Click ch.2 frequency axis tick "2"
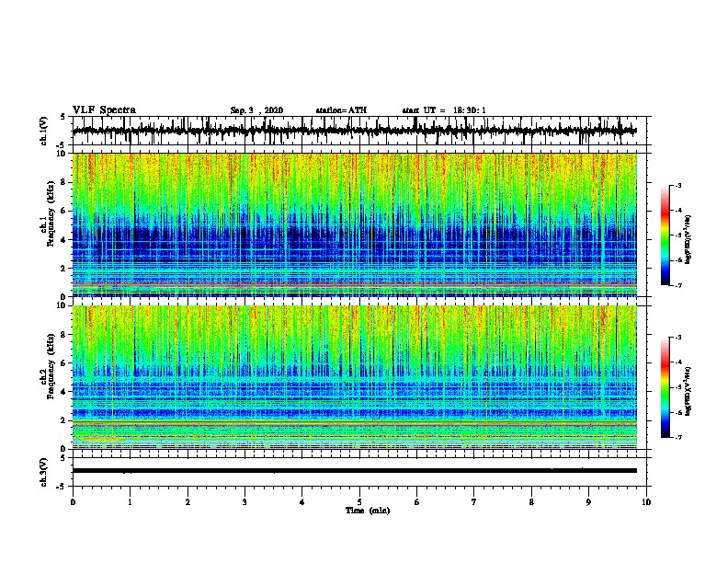 point(64,420)
